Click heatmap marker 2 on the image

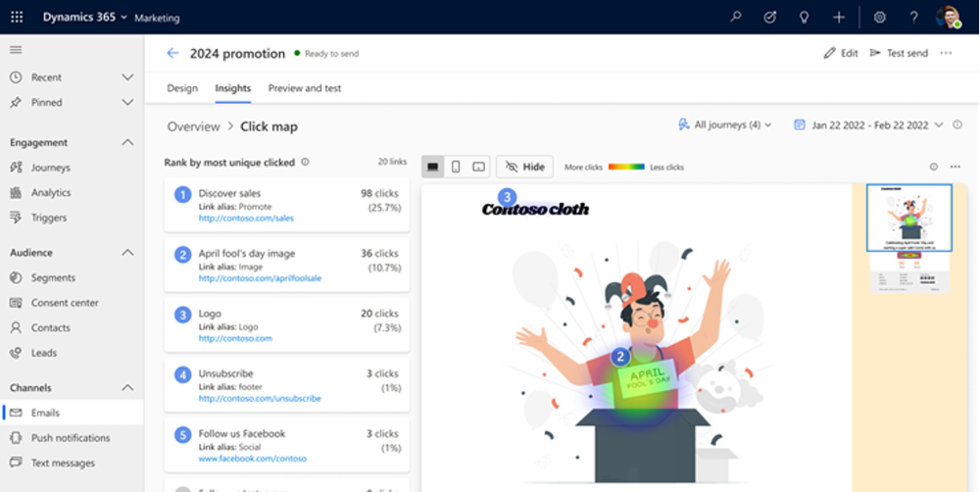tap(620, 357)
